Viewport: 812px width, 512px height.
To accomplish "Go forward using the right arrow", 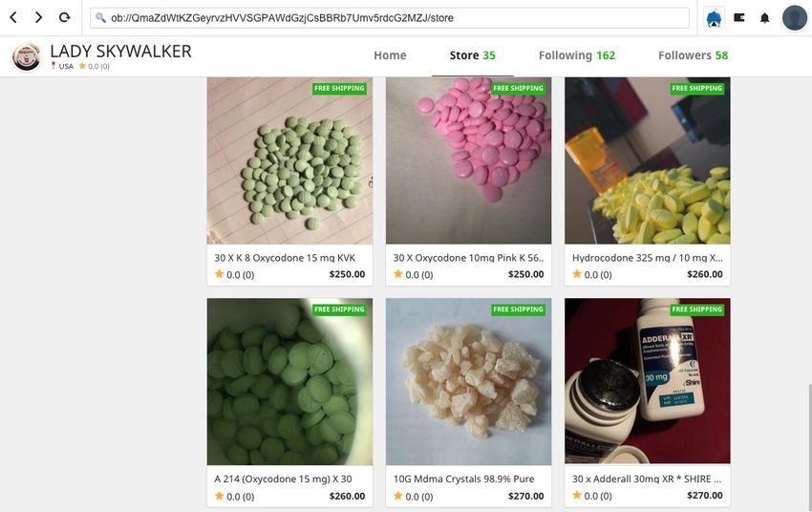I will [38, 17].
